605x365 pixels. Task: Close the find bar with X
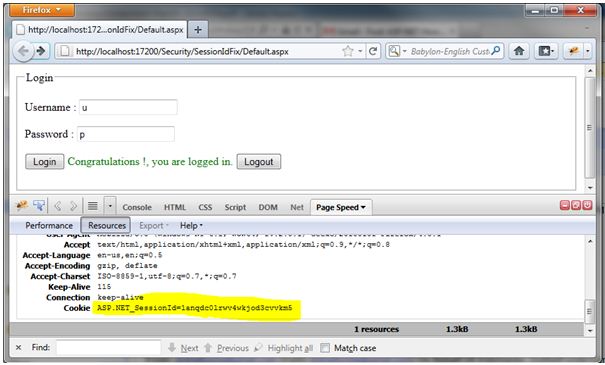pos(18,348)
